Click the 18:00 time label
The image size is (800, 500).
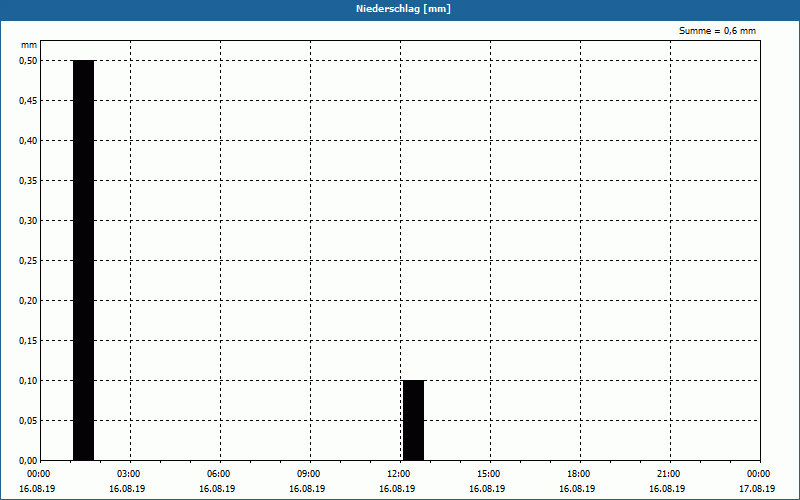pos(577,474)
